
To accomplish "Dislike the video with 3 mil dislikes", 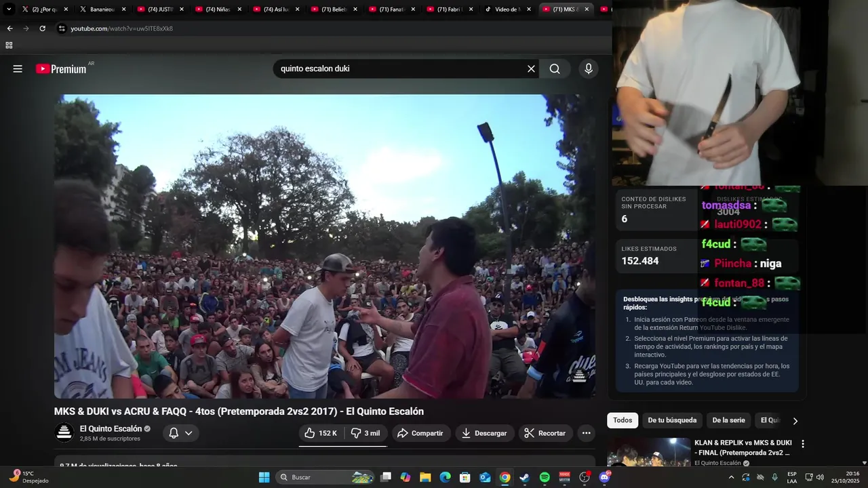I will tap(365, 433).
